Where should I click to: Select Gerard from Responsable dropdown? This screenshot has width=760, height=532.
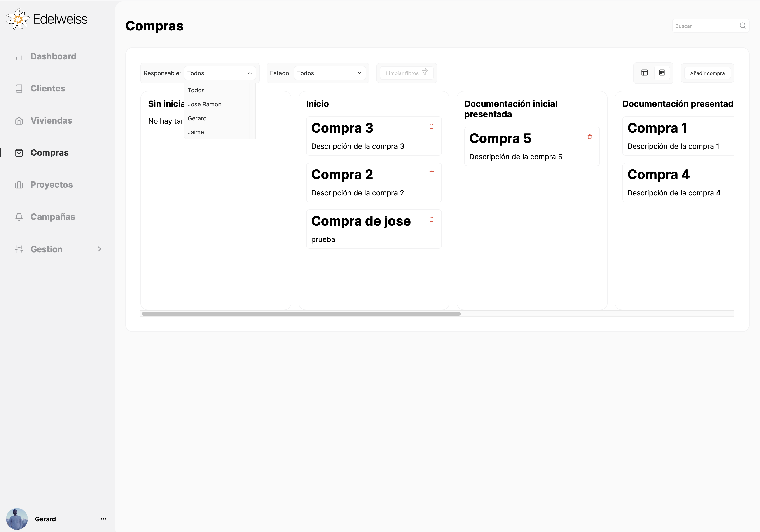(x=197, y=118)
